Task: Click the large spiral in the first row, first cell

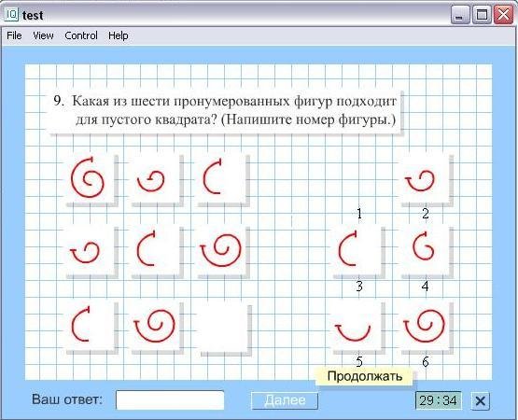Action: [x=90, y=179]
